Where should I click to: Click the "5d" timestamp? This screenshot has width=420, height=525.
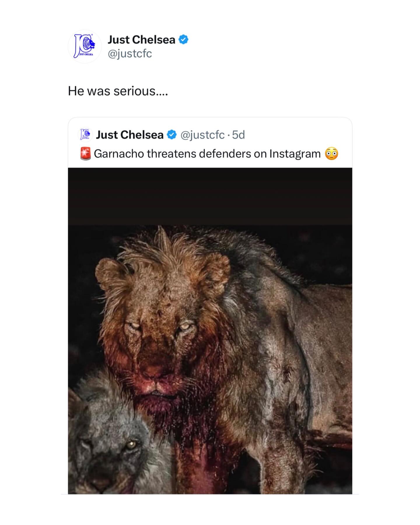point(239,135)
